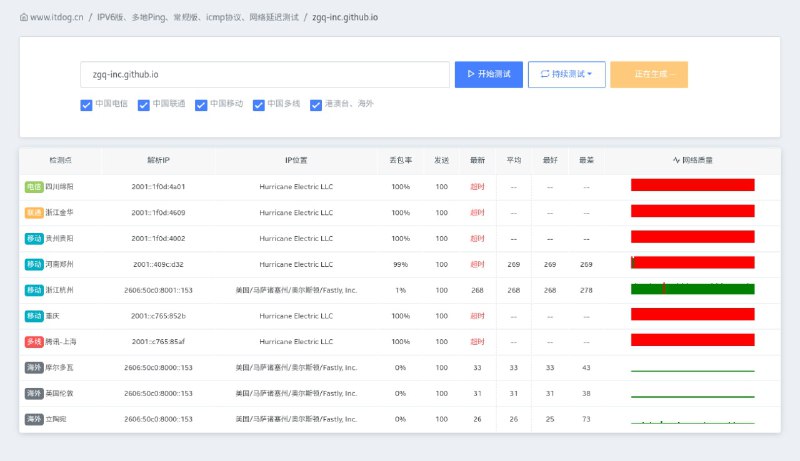Click the 检测点 column header

(60, 160)
